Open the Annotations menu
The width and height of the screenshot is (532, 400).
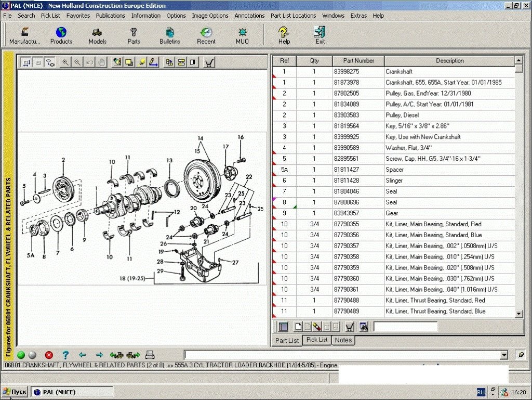coord(249,16)
